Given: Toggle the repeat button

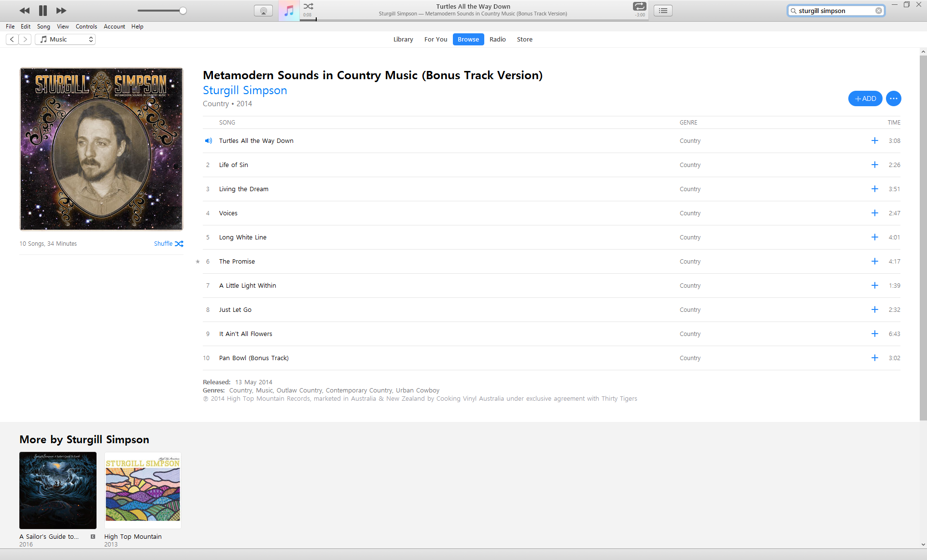Looking at the screenshot, I should tap(639, 6).
